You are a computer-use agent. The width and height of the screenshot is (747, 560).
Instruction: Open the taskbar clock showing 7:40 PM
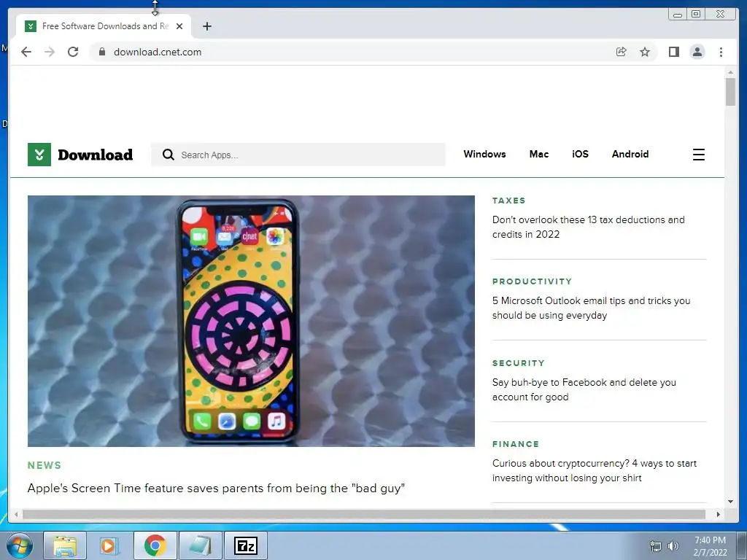[711, 545]
